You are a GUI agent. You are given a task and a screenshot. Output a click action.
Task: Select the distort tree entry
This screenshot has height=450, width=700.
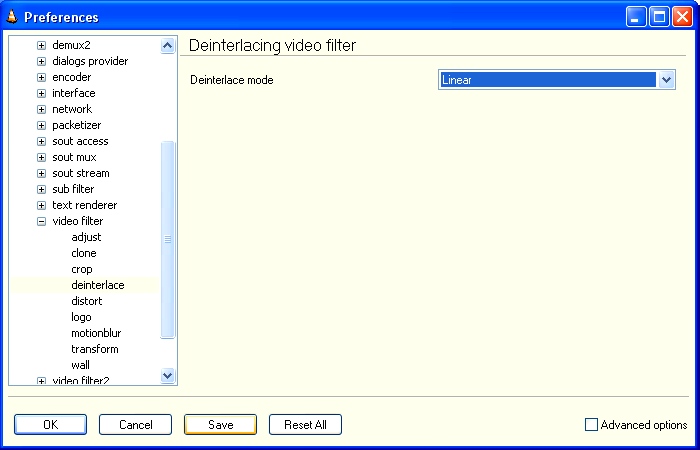click(x=86, y=301)
